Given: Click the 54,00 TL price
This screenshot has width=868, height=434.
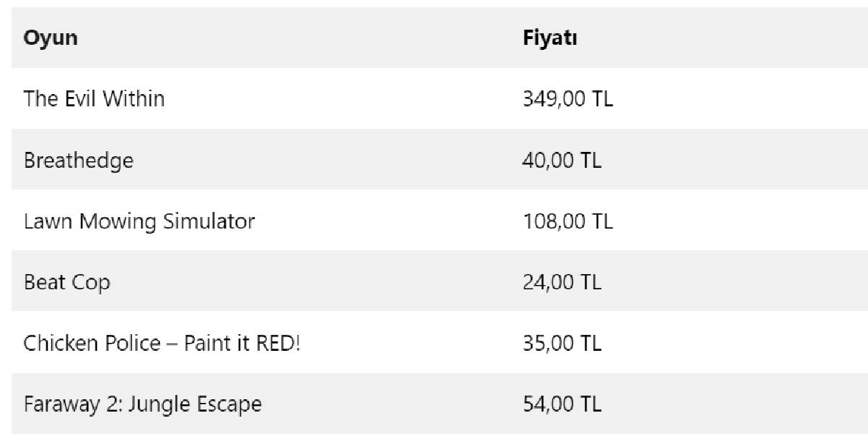Looking at the screenshot, I should tap(561, 403).
